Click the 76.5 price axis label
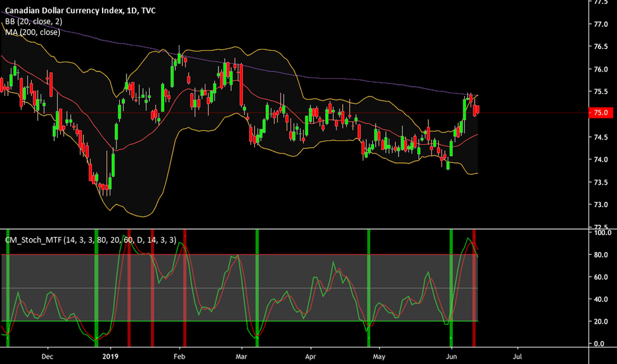The image size is (617, 364). 600,47
